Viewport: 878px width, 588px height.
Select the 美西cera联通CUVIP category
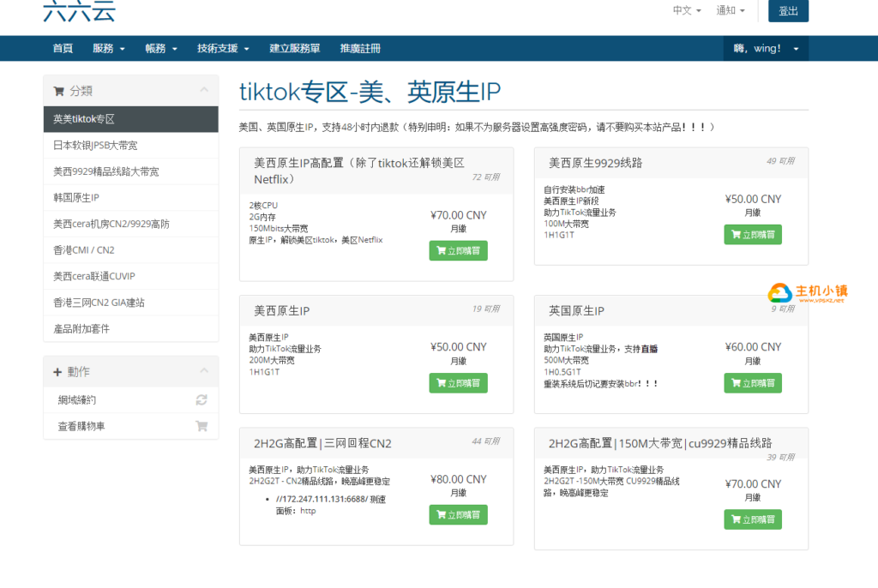pyautogui.click(x=131, y=277)
